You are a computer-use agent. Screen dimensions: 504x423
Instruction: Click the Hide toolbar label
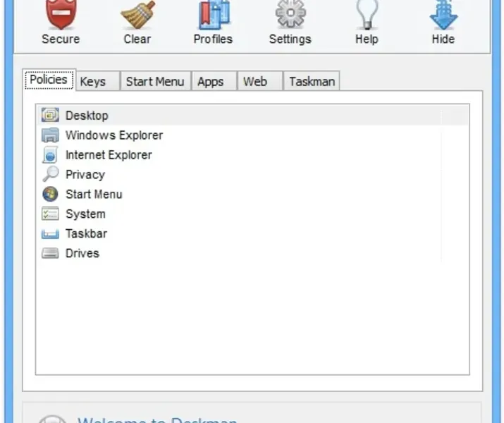[x=443, y=39]
